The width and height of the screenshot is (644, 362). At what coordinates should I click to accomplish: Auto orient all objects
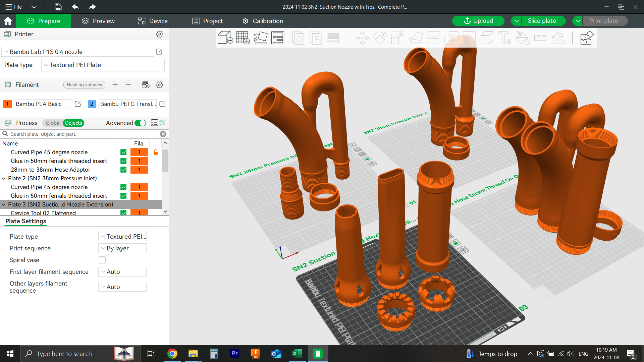point(261,38)
